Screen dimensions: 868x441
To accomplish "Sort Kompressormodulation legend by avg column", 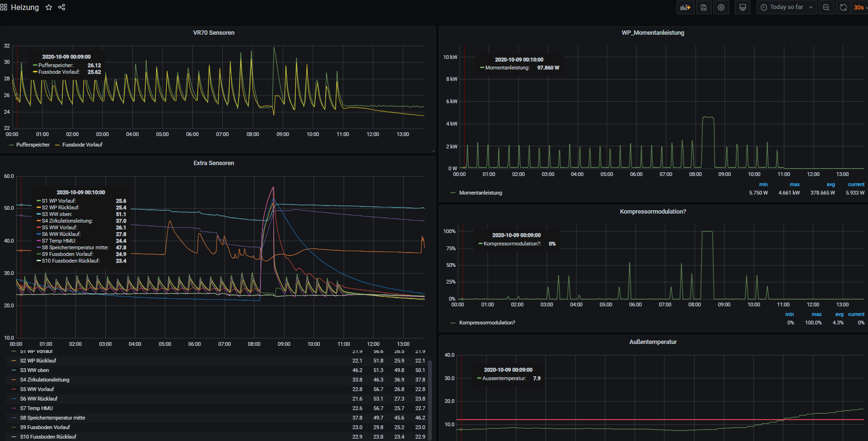I will coord(839,314).
